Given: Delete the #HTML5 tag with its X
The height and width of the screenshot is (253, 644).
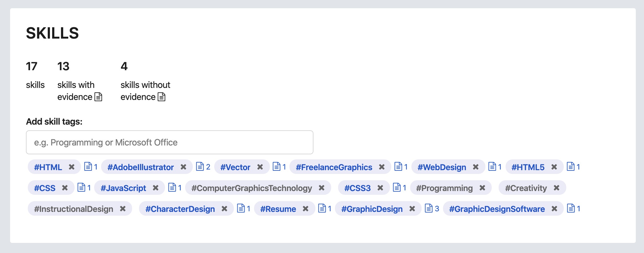Looking at the screenshot, I should pos(554,167).
